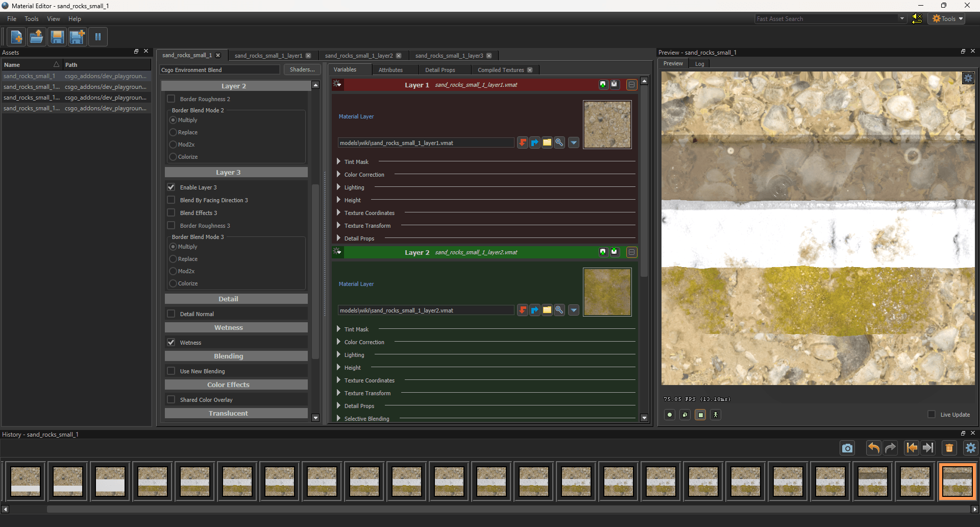Collapse the Layer 1 panel

coord(631,85)
